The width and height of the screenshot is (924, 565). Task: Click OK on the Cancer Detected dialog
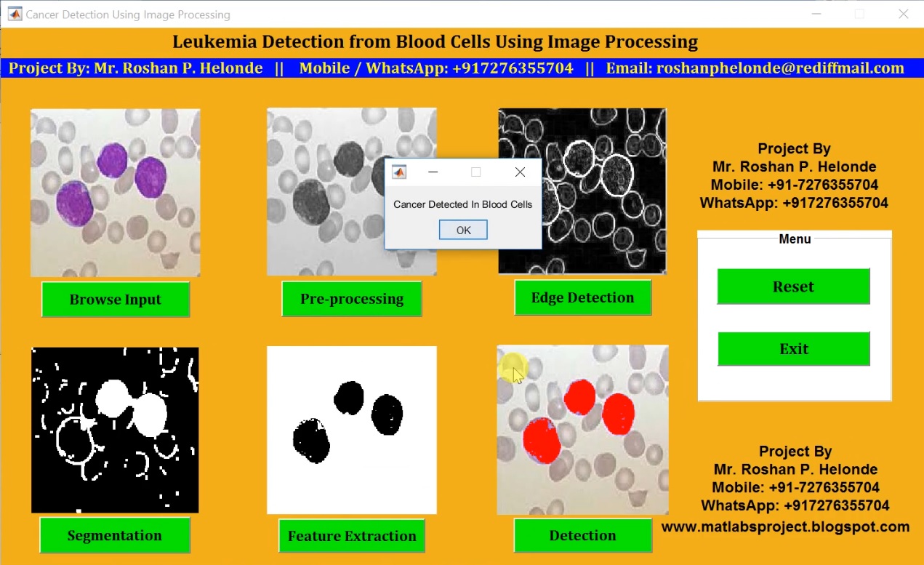(x=462, y=229)
